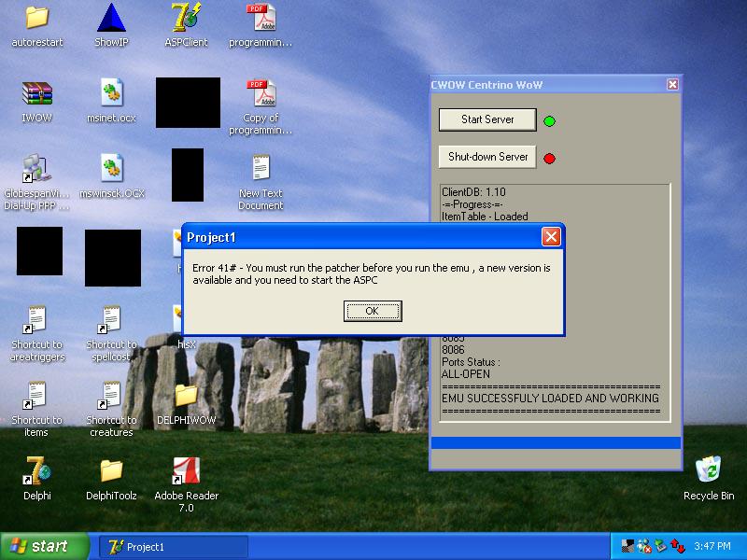Screen dimensions: 747x560
Task: Click the blue progress bar in CWOW window
Action: (x=556, y=442)
